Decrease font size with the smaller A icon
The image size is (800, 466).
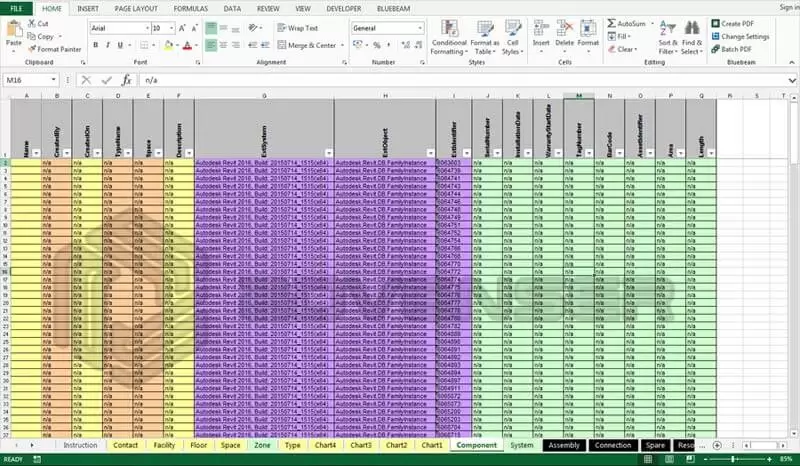pyautogui.click(x=194, y=29)
